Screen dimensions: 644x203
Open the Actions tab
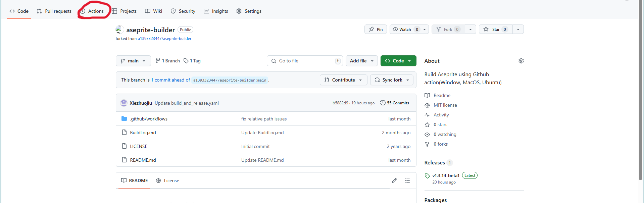pyautogui.click(x=92, y=11)
